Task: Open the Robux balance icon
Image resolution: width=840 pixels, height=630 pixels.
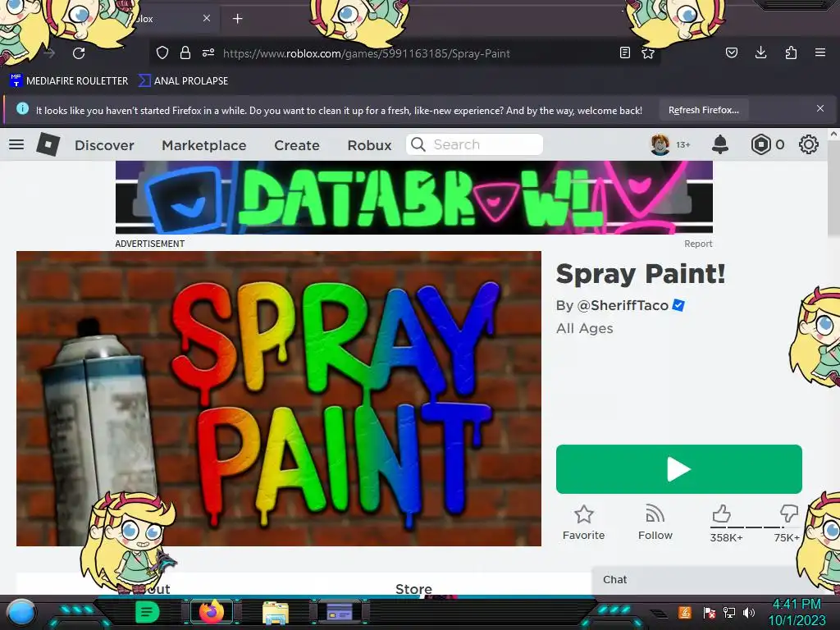Action: click(x=760, y=144)
